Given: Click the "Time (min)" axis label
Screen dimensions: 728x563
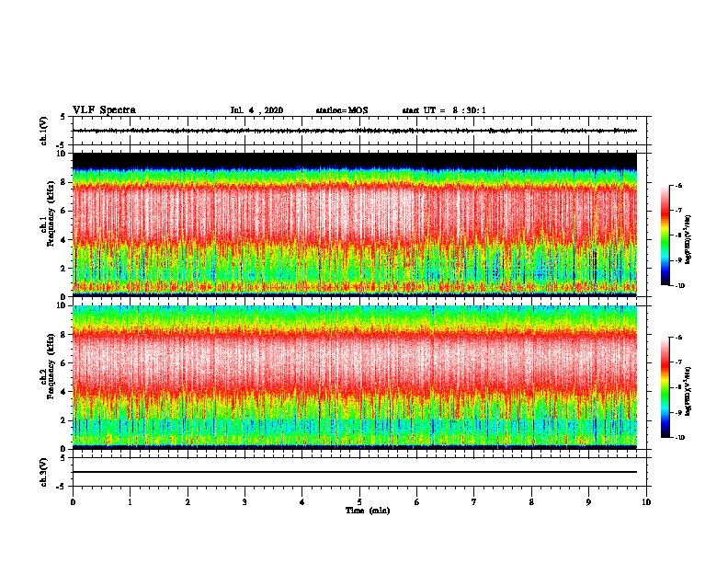Looking at the screenshot, I should coord(368,511).
